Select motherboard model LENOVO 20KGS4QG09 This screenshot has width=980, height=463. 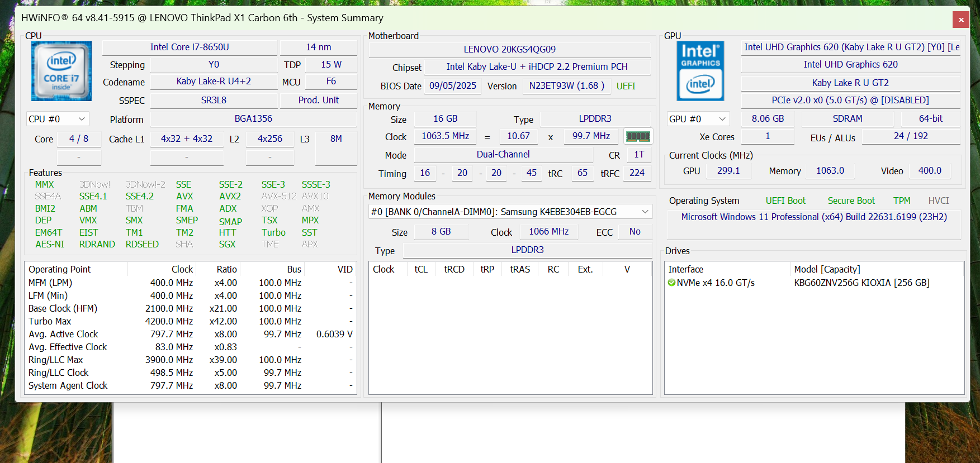point(510,50)
